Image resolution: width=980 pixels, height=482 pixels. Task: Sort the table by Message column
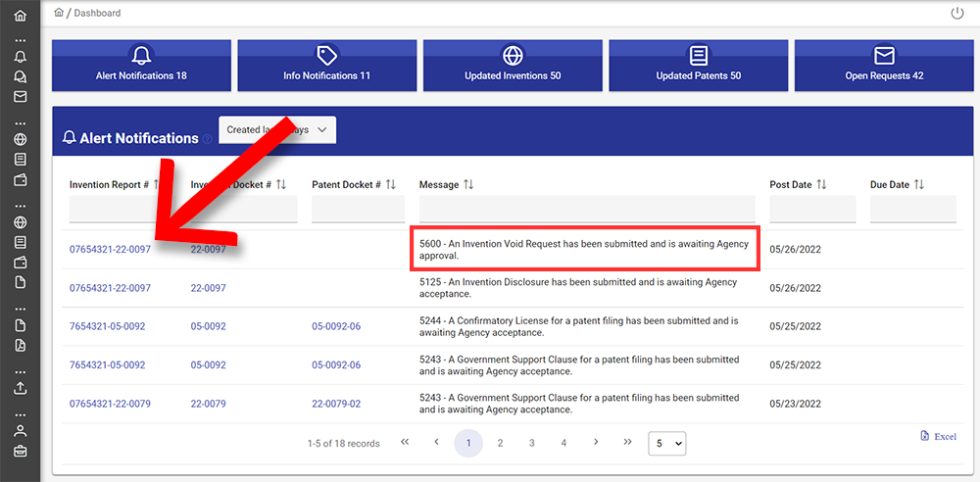[468, 184]
